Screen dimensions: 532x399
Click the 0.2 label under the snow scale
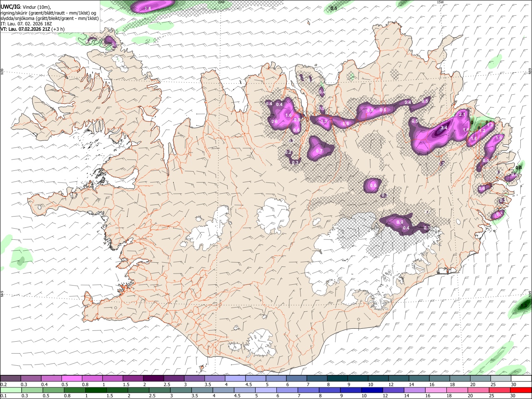pos(3,384)
